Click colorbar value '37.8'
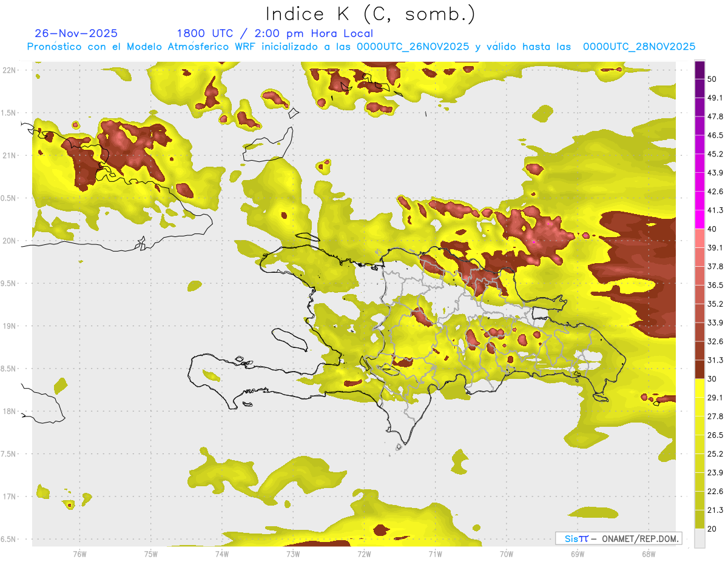The image size is (728, 562). point(715,266)
